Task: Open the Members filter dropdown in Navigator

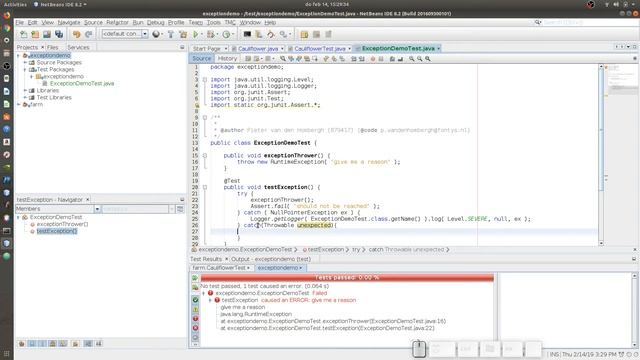Action: [97, 209]
